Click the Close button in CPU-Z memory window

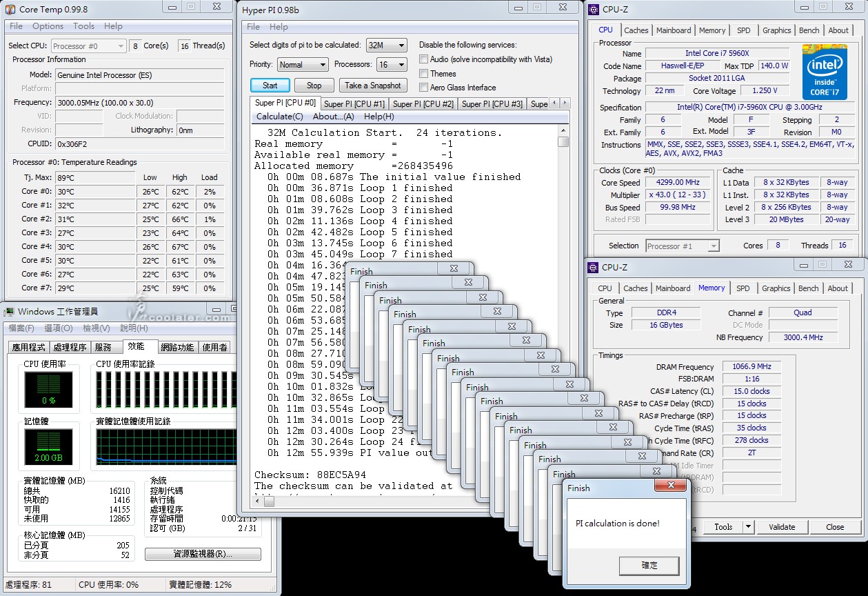click(x=835, y=527)
